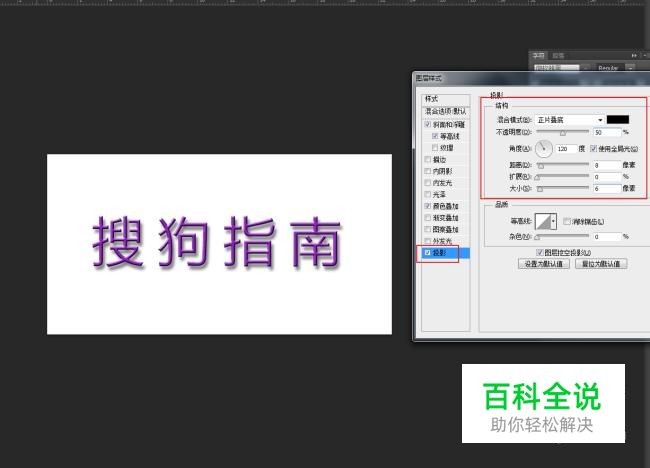Image resolution: width=650 pixels, height=468 pixels.
Task: Enable the 外发光 style checkbox
Action: pyautogui.click(x=427, y=240)
